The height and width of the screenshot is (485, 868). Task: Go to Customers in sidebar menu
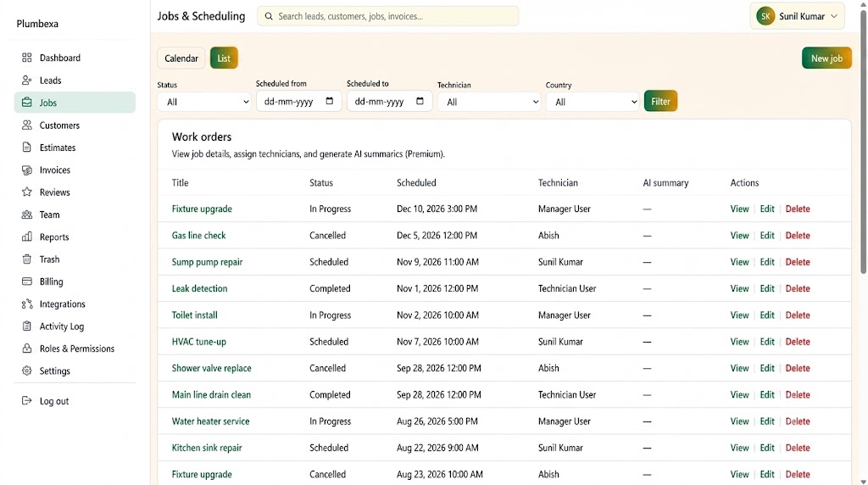click(x=59, y=125)
